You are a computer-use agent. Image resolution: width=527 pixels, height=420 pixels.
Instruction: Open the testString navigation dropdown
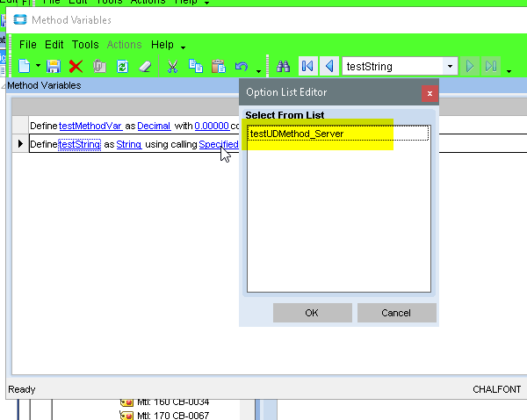(x=450, y=66)
